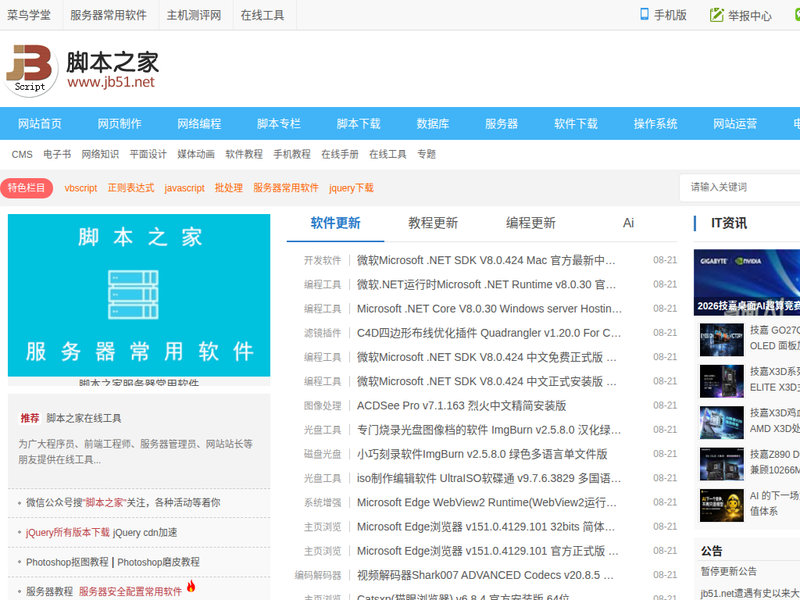Click the 滤镜插件 category label
This screenshot has width=800, height=600.
(322, 333)
